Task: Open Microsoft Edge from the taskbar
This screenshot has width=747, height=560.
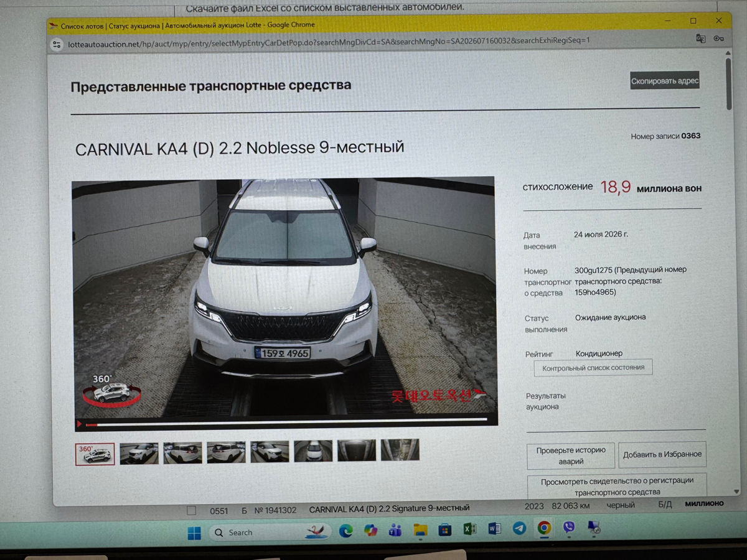Action: click(345, 530)
